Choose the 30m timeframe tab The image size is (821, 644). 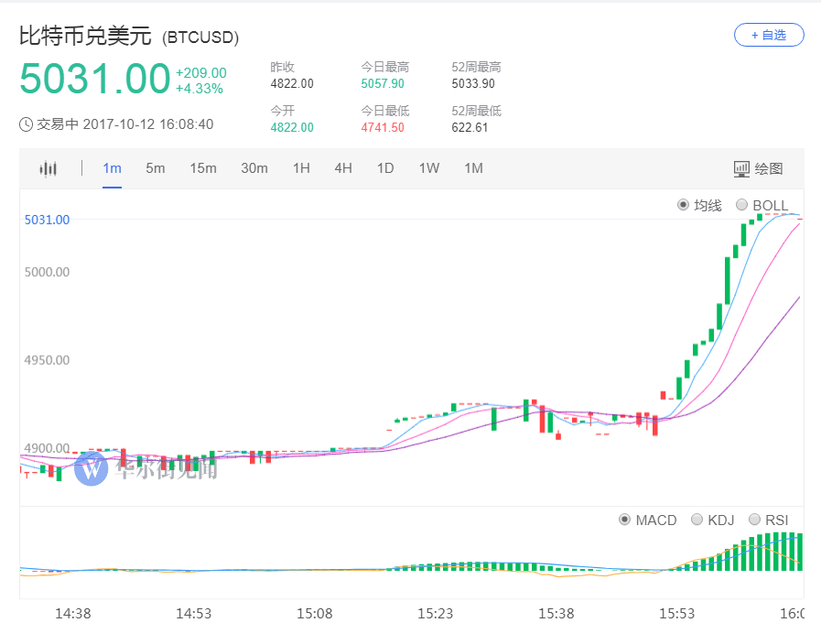click(254, 168)
